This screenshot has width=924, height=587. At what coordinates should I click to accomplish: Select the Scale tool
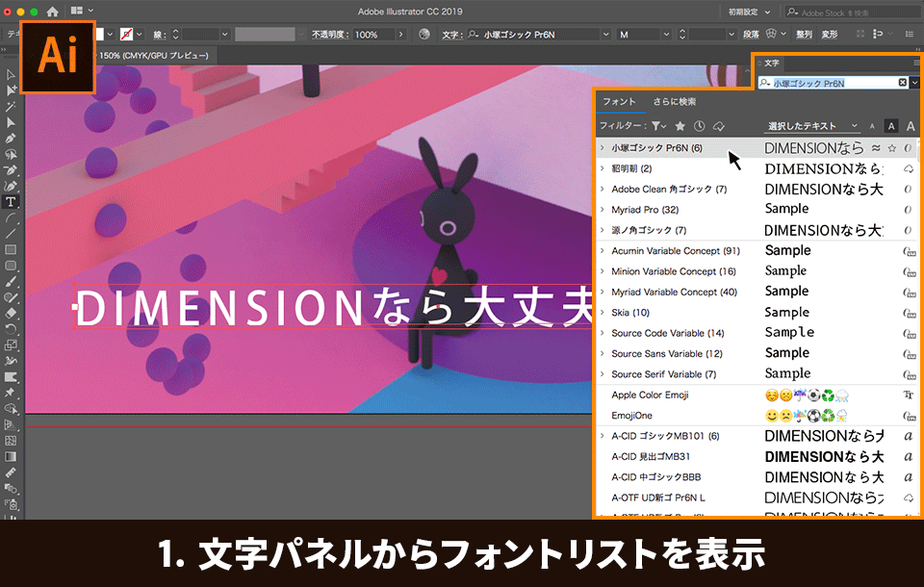point(10,345)
